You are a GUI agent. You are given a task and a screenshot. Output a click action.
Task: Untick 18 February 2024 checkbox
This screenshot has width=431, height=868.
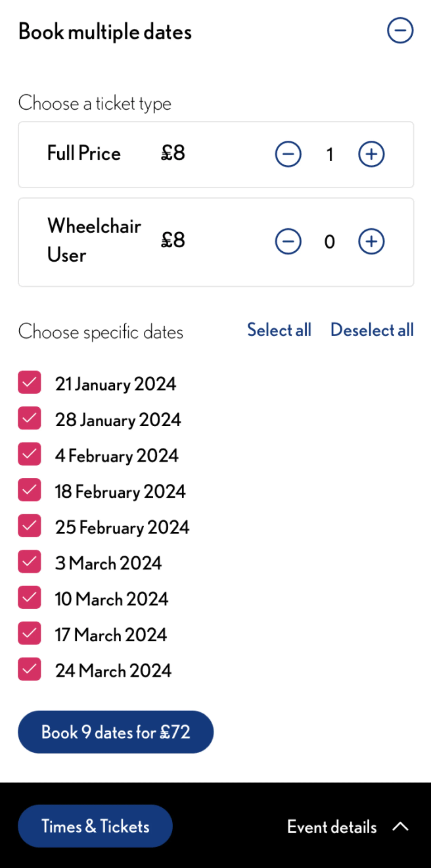[30, 490]
